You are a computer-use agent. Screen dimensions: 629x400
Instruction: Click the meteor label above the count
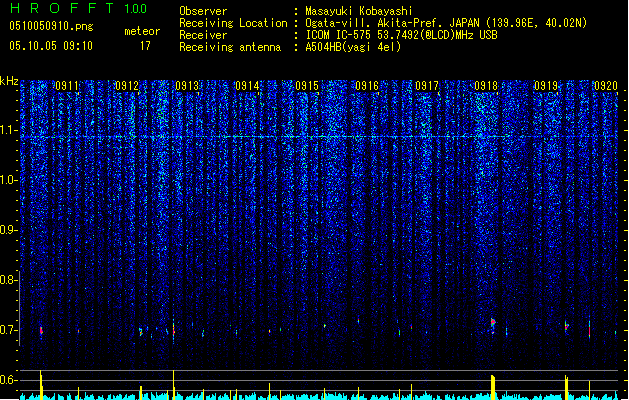[x=142, y=31]
